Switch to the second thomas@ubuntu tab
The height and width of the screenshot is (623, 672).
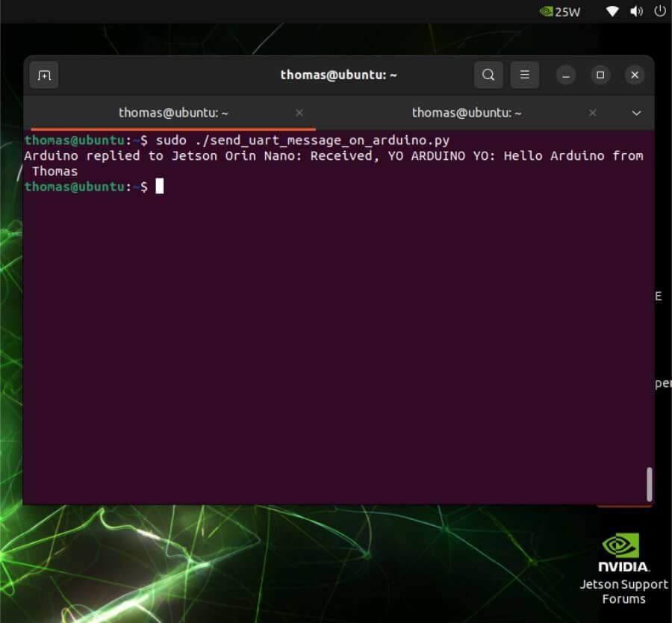(467, 113)
